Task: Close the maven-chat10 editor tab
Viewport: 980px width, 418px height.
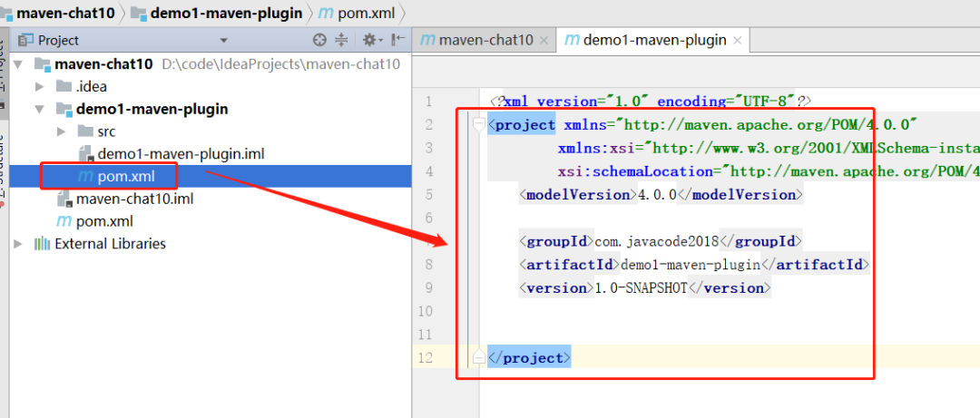Action: (544, 40)
